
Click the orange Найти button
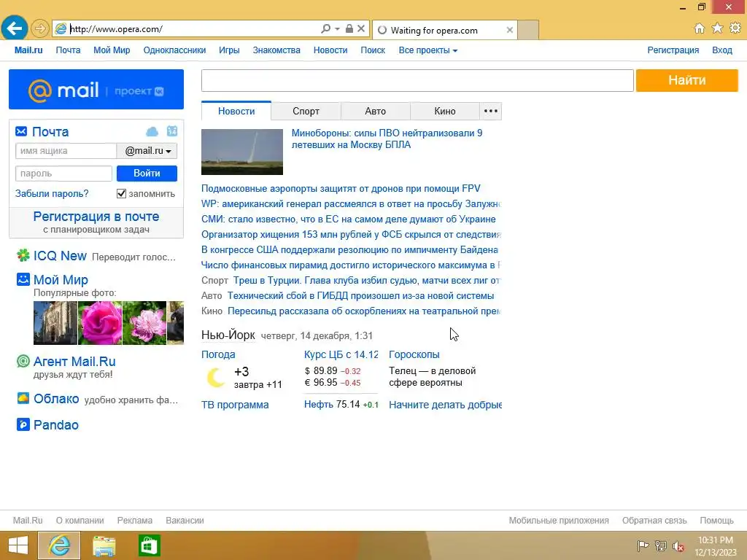pyautogui.click(x=686, y=80)
